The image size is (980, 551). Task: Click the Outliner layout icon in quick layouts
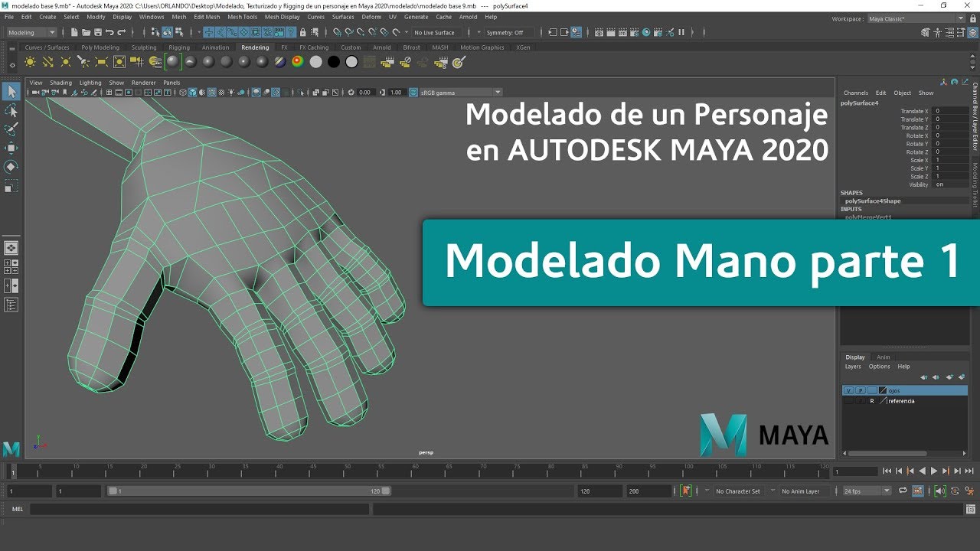11,305
